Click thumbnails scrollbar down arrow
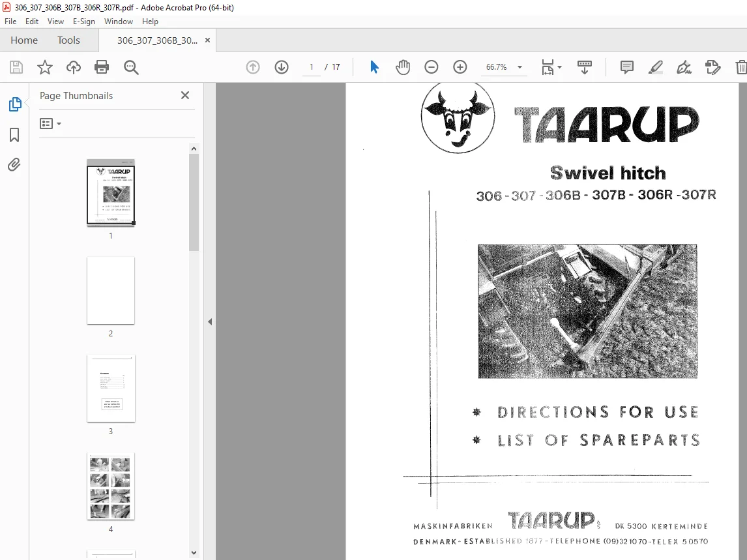Viewport: 747px width, 560px height. coord(194,553)
